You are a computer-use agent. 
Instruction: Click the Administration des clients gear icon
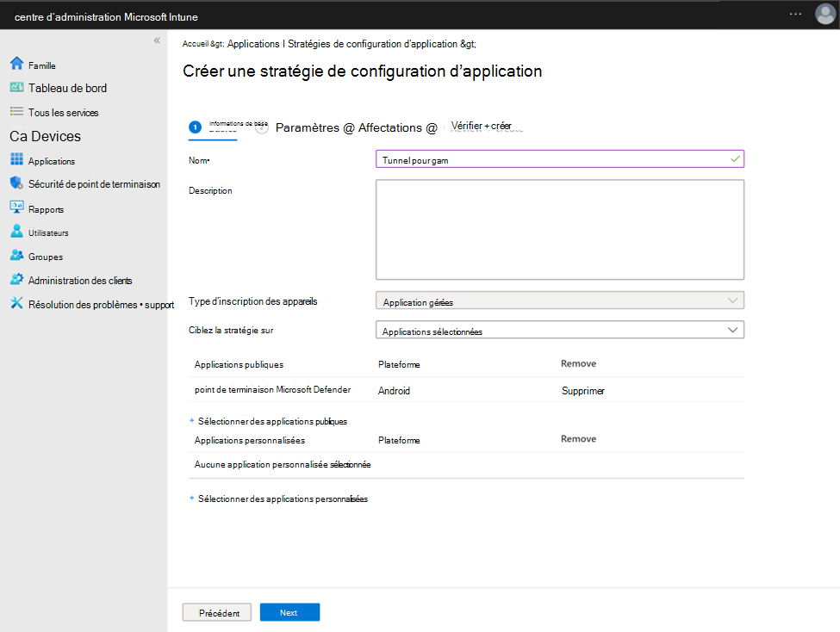tap(16, 279)
